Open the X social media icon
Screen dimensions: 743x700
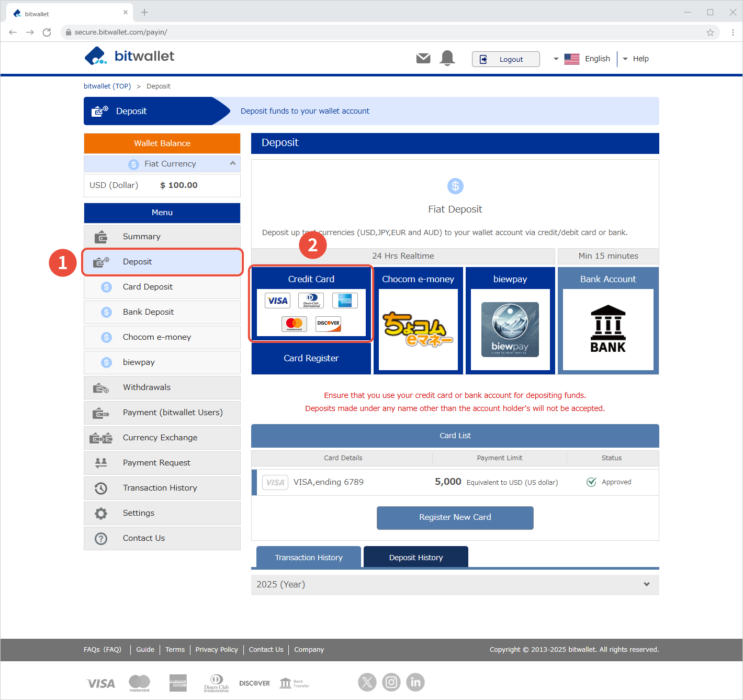(367, 682)
